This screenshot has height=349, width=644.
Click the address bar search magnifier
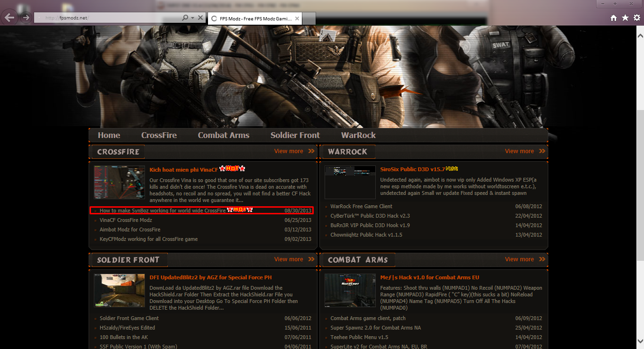pyautogui.click(x=185, y=18)
